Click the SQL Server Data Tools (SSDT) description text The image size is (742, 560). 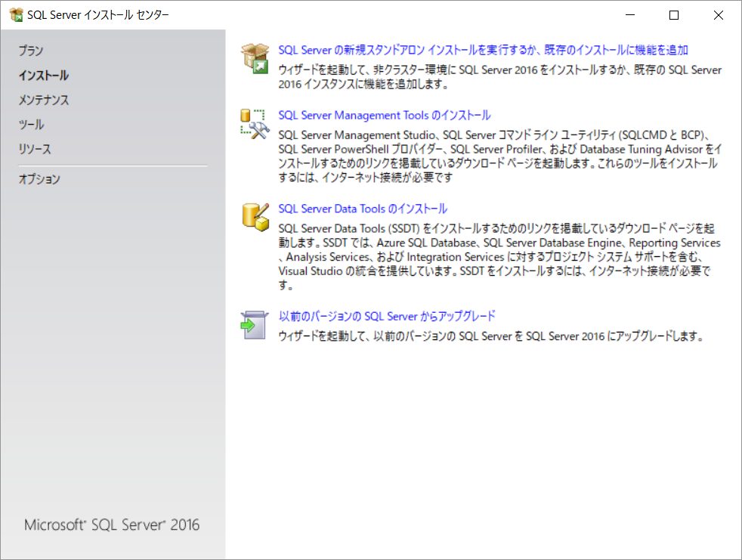(x=499, y=256)
